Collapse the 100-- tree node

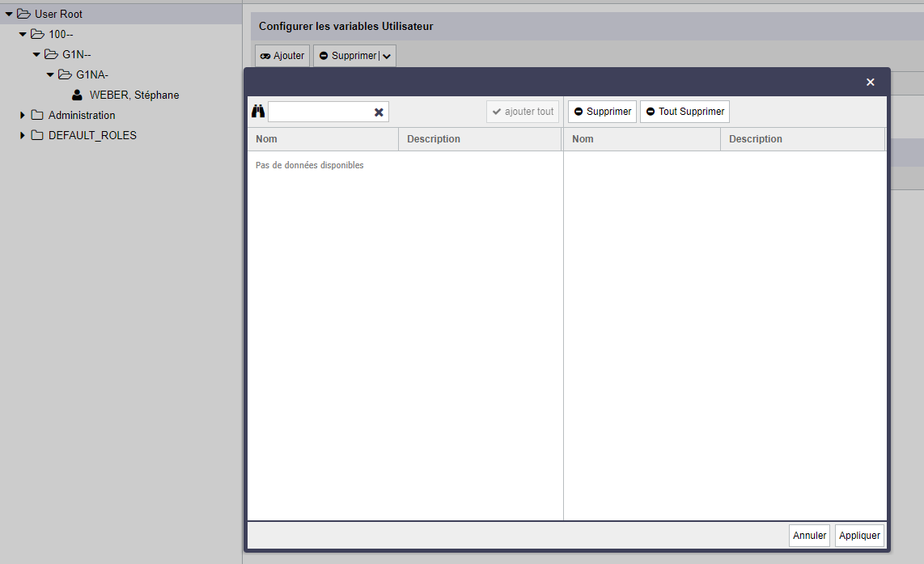tap(23, 34)
